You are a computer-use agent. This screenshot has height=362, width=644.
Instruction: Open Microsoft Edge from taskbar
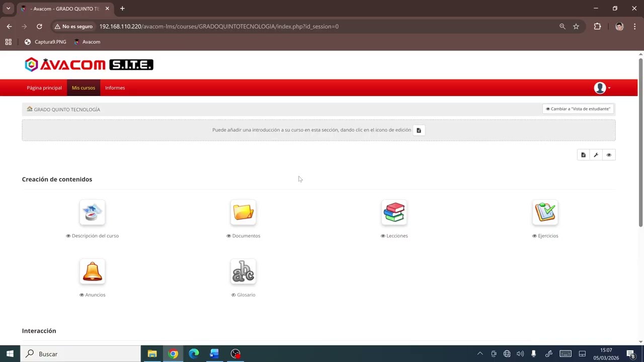point(194,354)
